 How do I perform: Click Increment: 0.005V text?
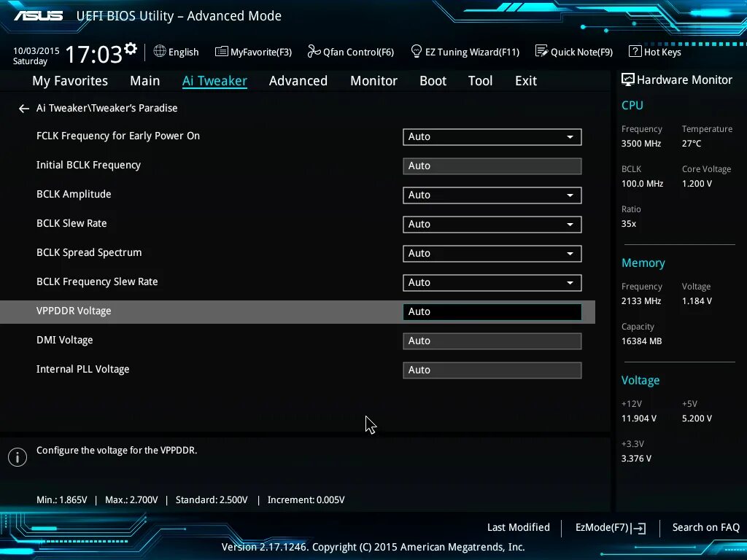(x=306, y=500)
